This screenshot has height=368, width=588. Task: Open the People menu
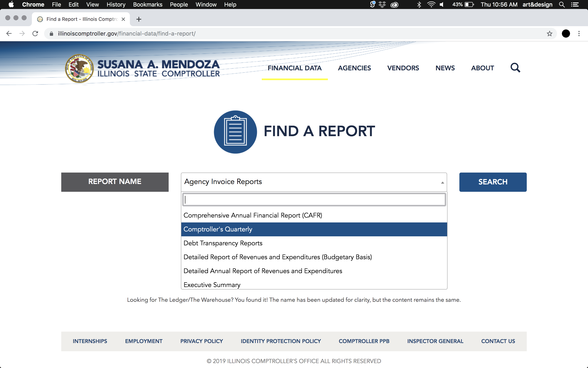(179, 4)
